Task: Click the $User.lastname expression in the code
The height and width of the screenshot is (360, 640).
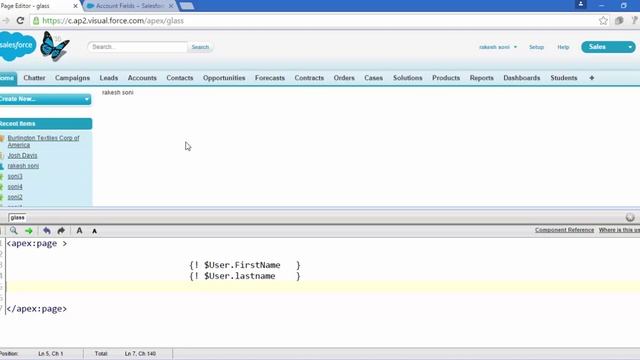Action: click(240, 276)
